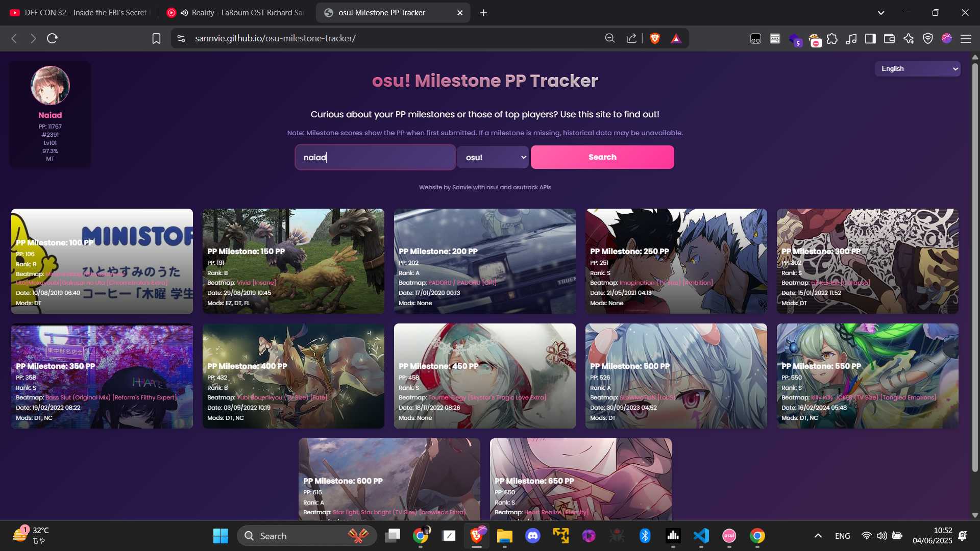Click the PP Milestone: 300 PP card
This screenshot has width=980, height=551.
point(868,261)
